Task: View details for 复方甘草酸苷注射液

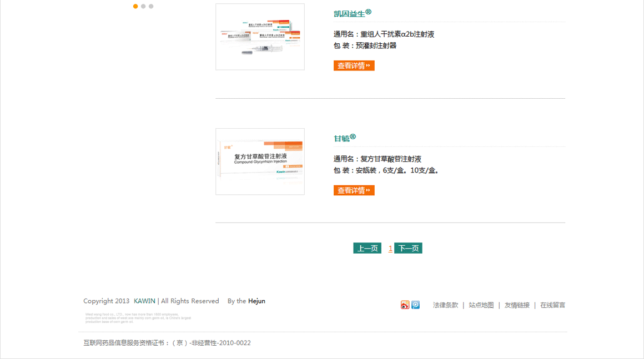Action: coord(354,190)
